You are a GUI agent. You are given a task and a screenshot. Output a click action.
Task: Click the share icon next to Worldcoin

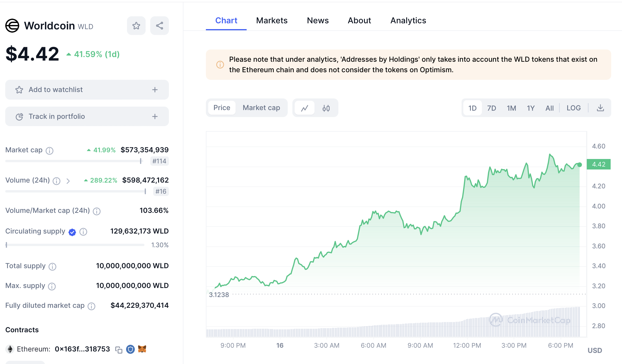[x=159, y=26]
